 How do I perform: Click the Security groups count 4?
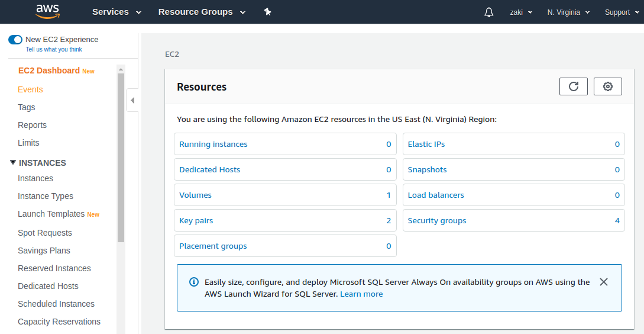tap(617, 221)
